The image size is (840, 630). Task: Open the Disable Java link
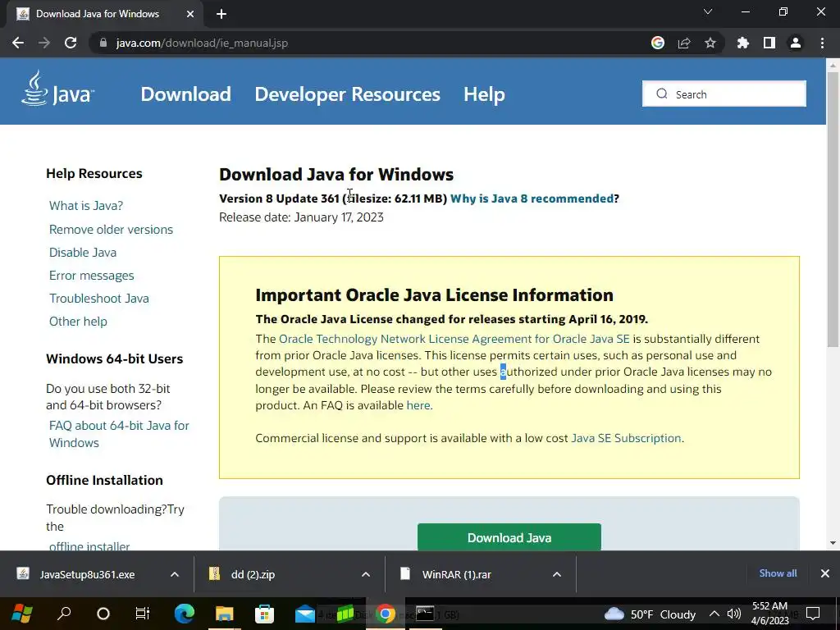coord(83,253)
